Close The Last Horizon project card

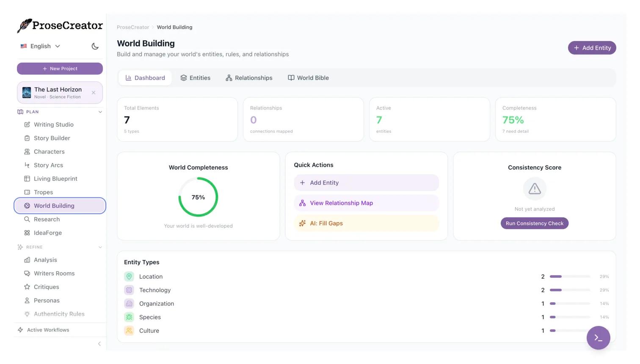(x=94, y=93)
